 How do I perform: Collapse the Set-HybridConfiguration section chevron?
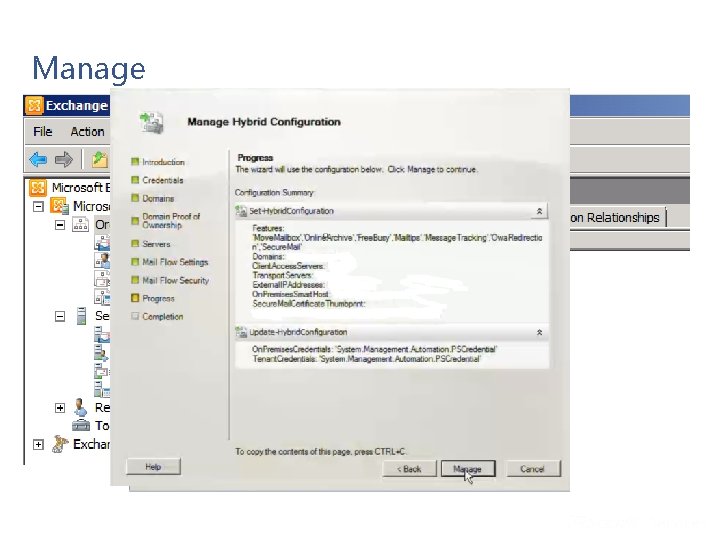click(540, 211)
